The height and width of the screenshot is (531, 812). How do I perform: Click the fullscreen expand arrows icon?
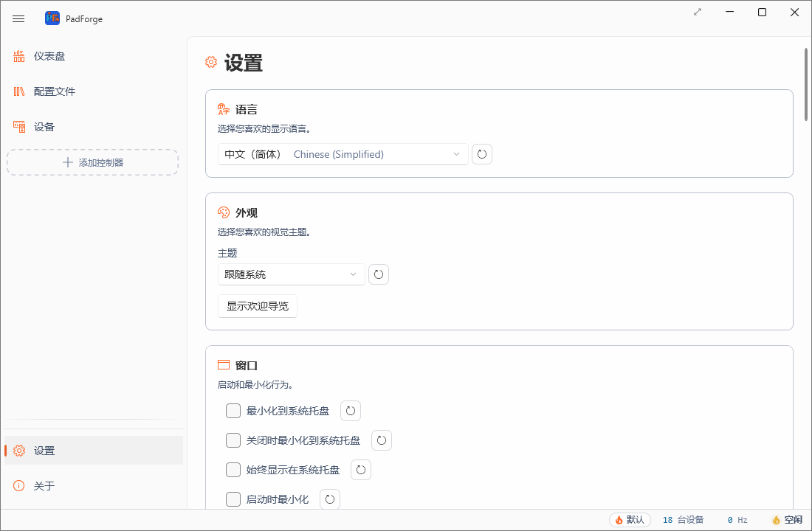[x=698, y=12]
